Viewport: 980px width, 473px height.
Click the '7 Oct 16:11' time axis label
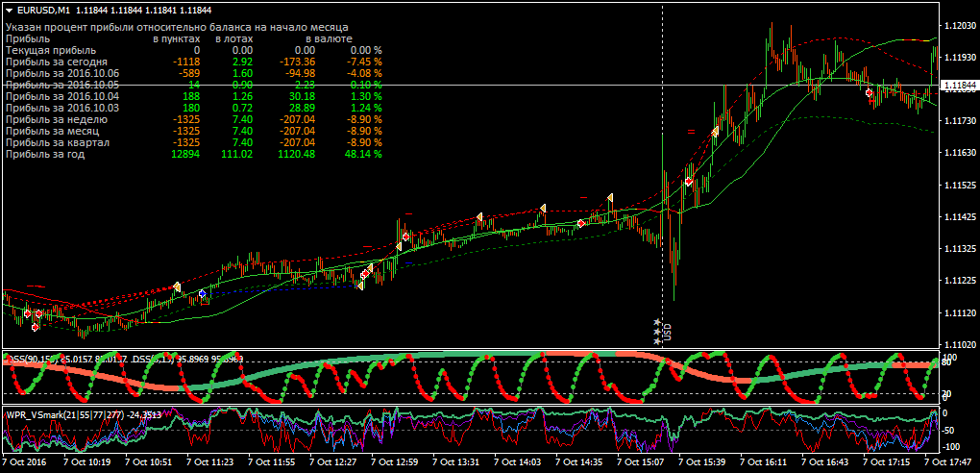(x=763, y=462)
